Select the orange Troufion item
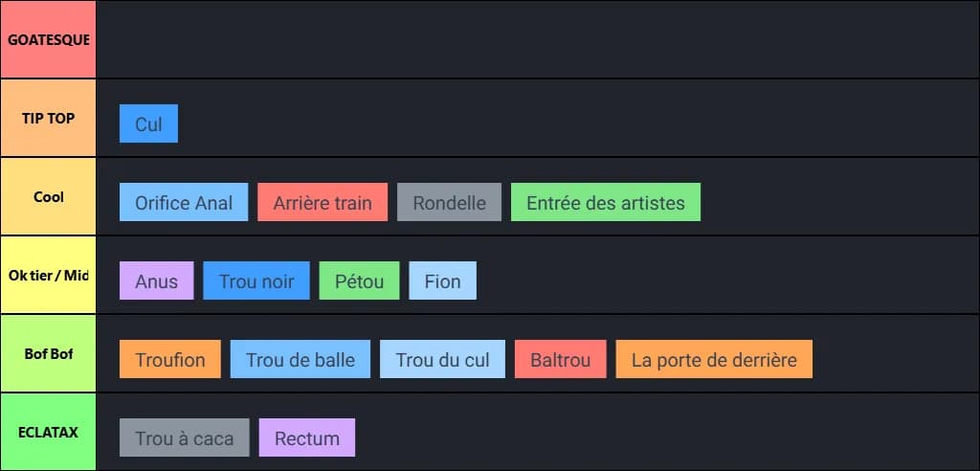The image size is (980, 471). tap(169, 360)
